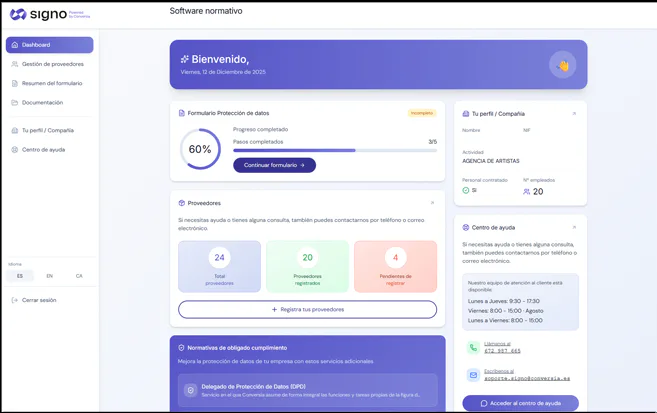Click the 3/5 steps count
This screenshot has height=413, width=657.
[432, 142]
